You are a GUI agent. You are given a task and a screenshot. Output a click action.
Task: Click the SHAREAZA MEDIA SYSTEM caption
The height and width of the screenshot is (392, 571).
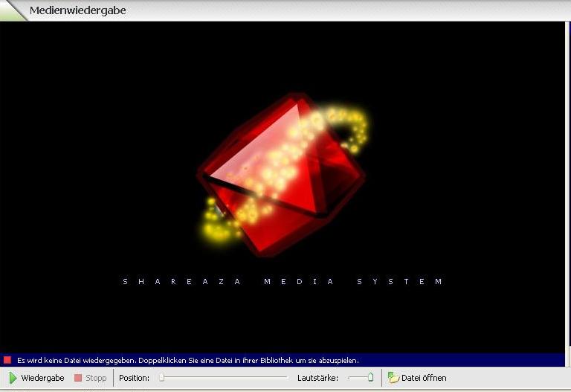(x=283, y=281)
